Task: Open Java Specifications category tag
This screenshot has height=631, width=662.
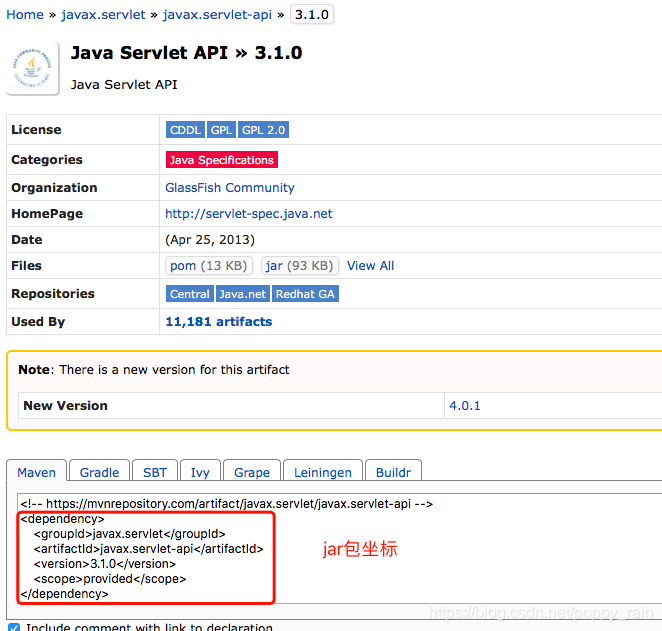Action: pyautogui.click(x=222, y=160)
